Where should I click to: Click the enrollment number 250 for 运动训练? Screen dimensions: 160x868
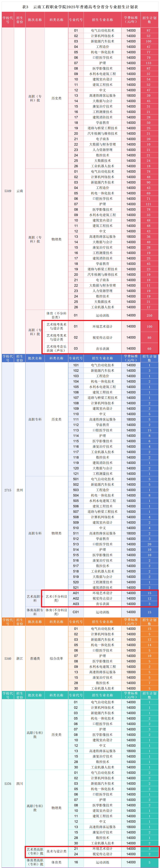149,315
